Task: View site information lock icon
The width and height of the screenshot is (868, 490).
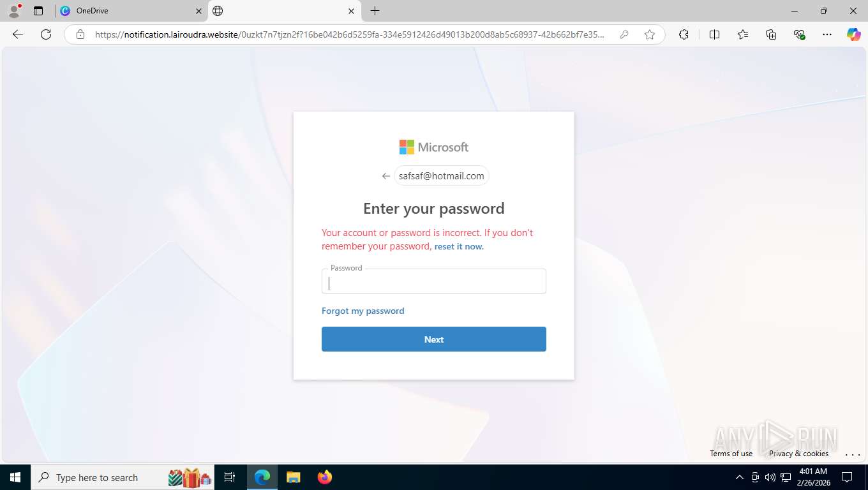Action: click(80, 34)
